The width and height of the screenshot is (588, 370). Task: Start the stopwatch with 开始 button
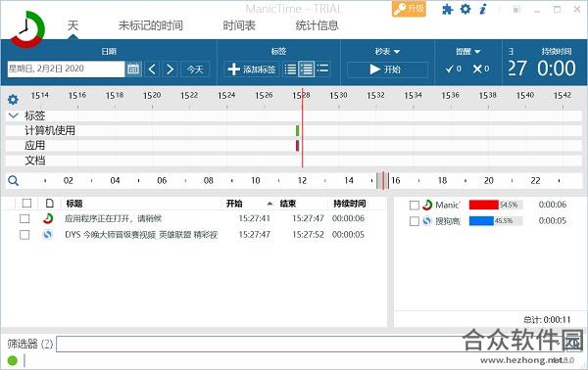coord(387,69)
